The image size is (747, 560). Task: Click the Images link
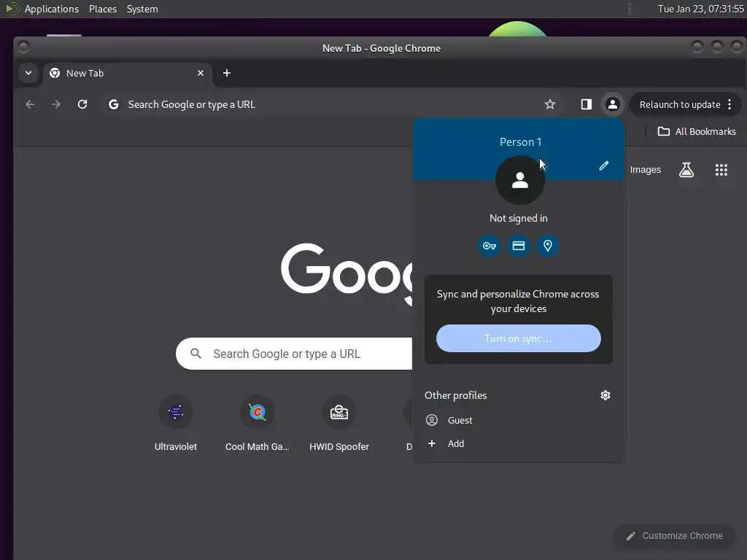click(645, 170)
